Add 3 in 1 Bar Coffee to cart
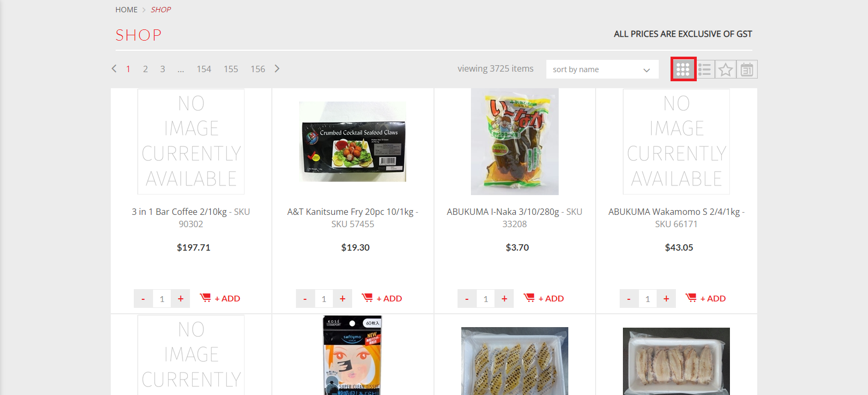Image resolution: width=868 pixels, height=395 pixels. 220,298
